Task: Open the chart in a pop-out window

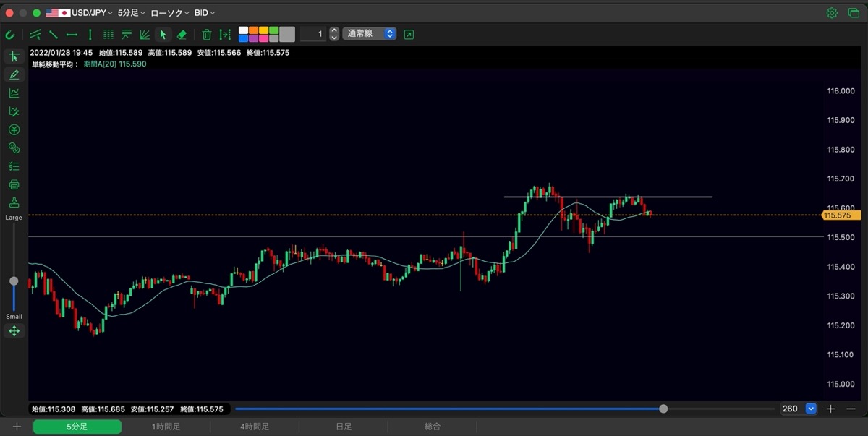Action: click(409, 34)
